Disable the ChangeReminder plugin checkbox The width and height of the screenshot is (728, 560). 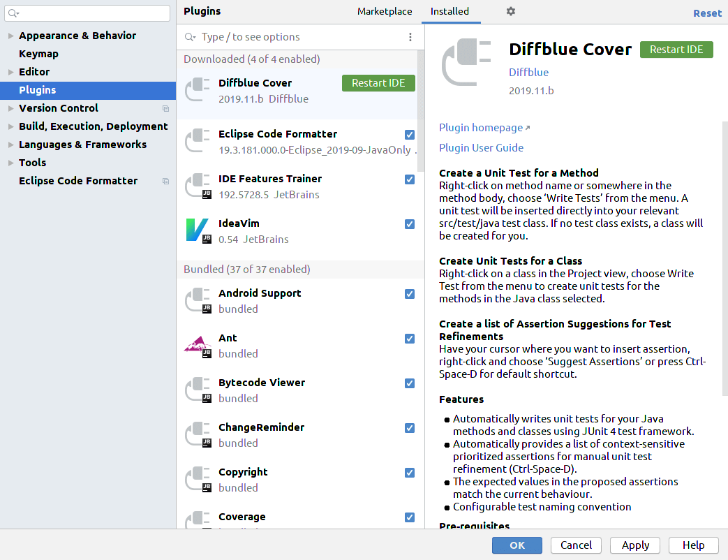point(410,427)
